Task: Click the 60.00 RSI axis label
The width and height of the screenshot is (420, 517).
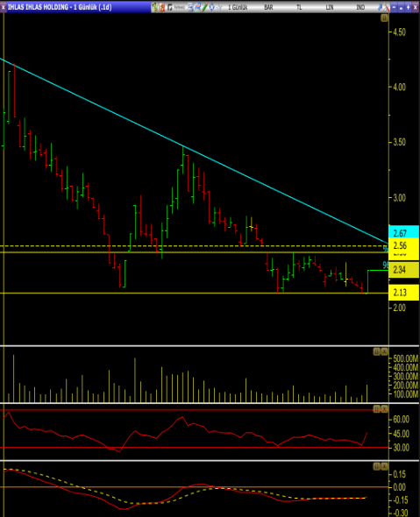Action: point(402,420)
